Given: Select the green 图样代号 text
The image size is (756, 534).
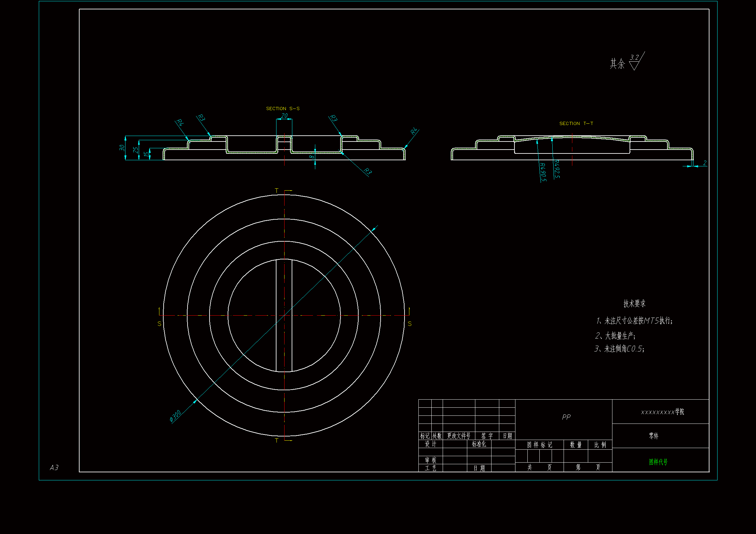Looking at the screenshot, I should (658, 462).
